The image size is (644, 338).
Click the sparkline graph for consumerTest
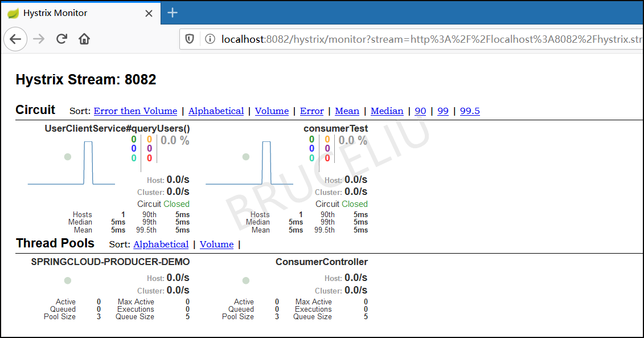(249, 163)
